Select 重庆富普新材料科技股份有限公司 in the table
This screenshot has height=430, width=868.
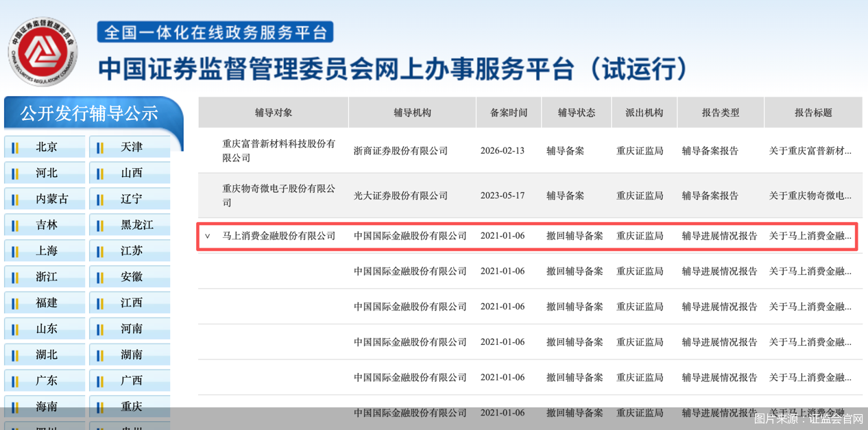[x=279, y=151]
